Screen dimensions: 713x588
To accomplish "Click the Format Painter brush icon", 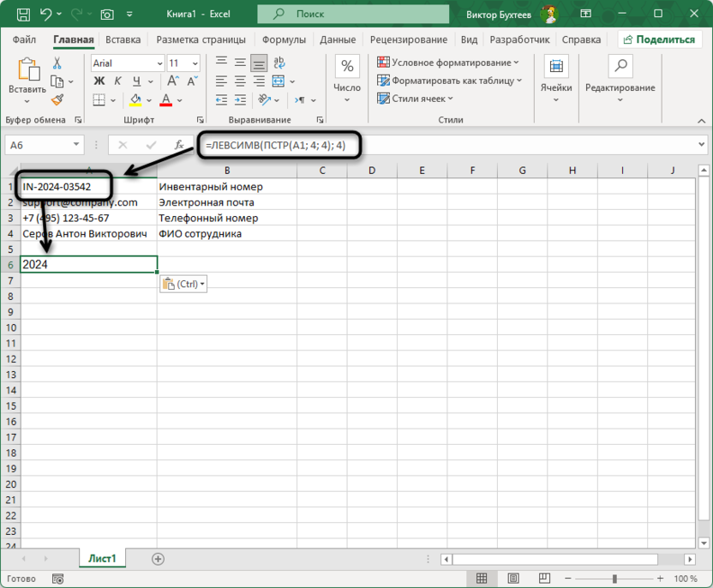I will (57, 100).
